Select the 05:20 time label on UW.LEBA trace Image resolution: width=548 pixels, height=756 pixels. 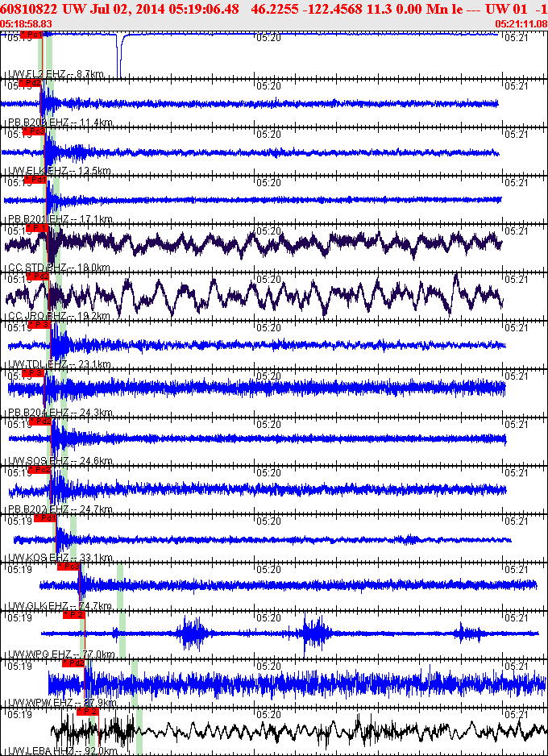pyautogui.click(x=268, y=715)
